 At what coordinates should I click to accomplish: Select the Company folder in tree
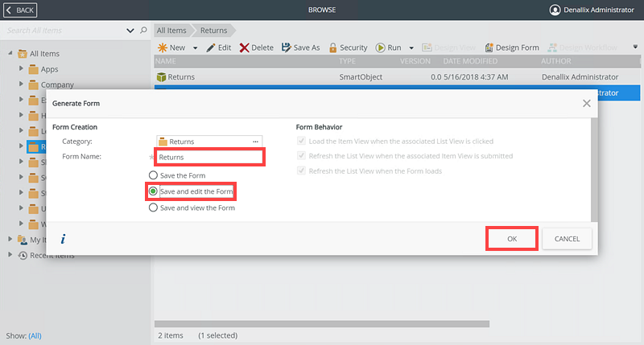click(x=52, y=84)
